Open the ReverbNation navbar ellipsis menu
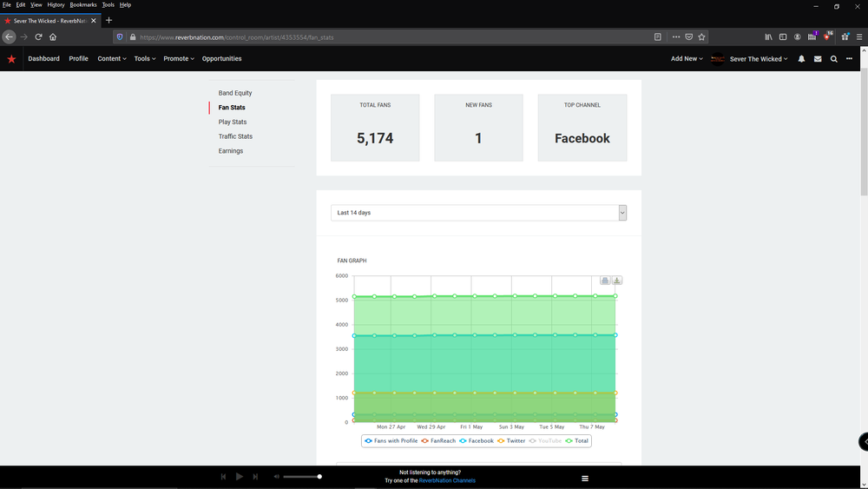 [x=849, y=59]
